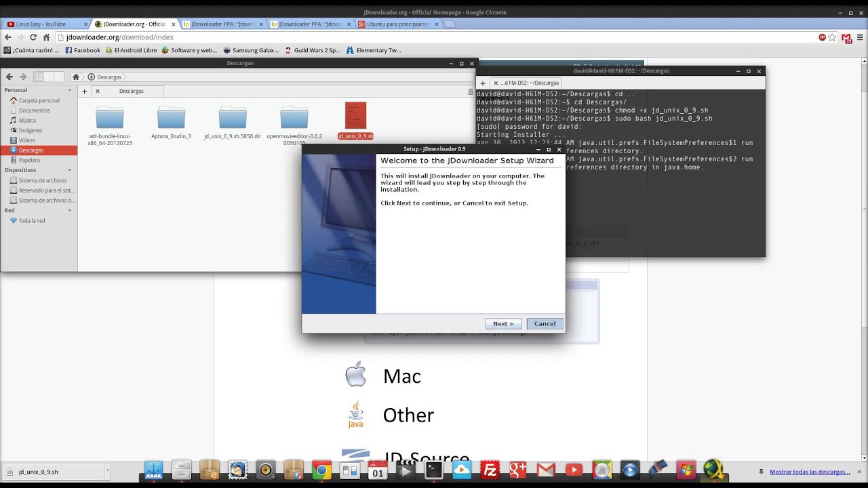Switch file manager to icon view

(x=39, y=77)
